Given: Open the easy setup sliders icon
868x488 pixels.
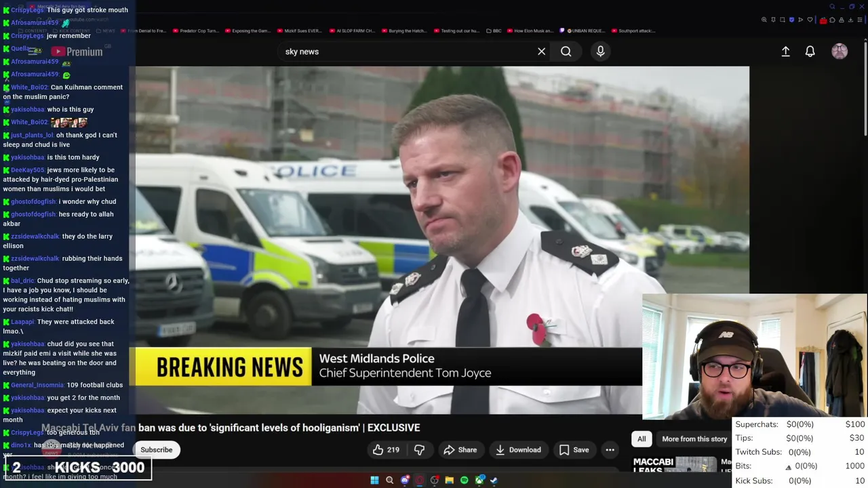Looking at the screenshot, I should 860,20.
